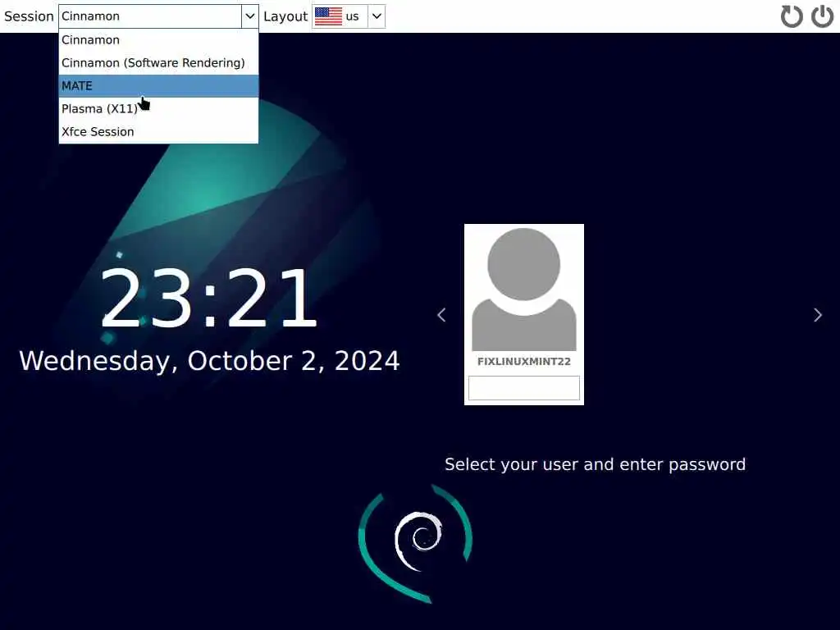The width and height of the screenshot is (840, 630).
Task: Show the previous user with left chevron
Action: point(441,315)
